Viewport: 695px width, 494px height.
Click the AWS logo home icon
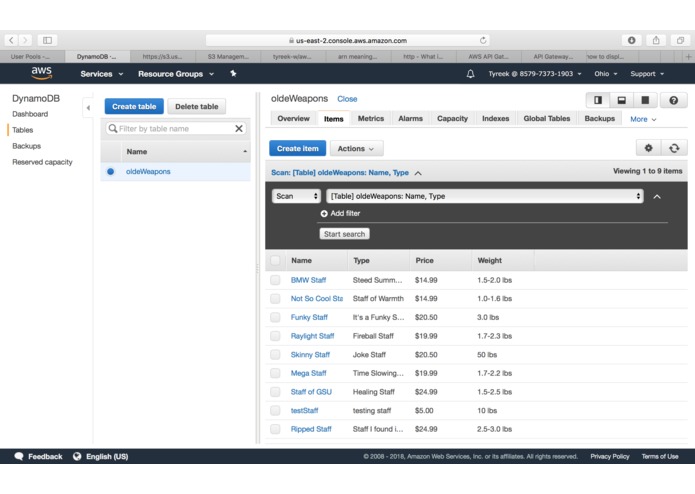(x=42, y=73)
